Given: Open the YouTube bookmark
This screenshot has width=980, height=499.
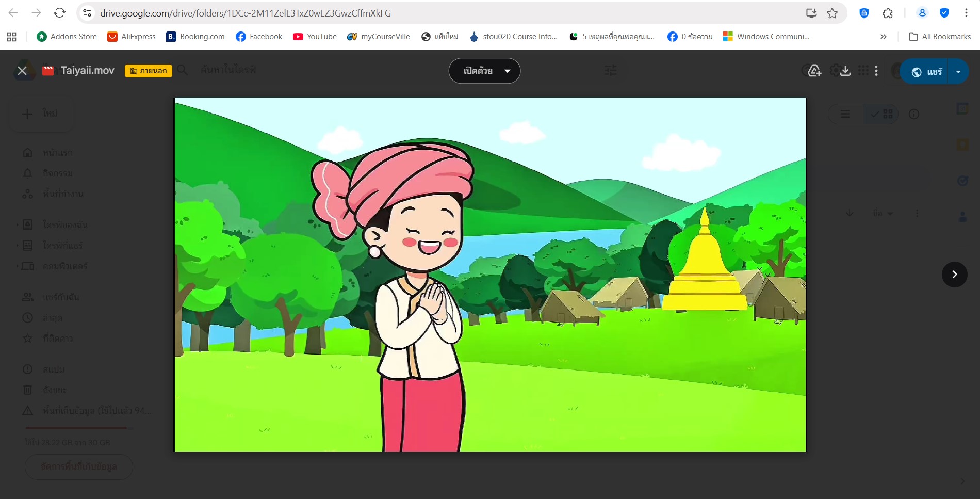Looking at the screenshot, I should (x=315, y=37).
